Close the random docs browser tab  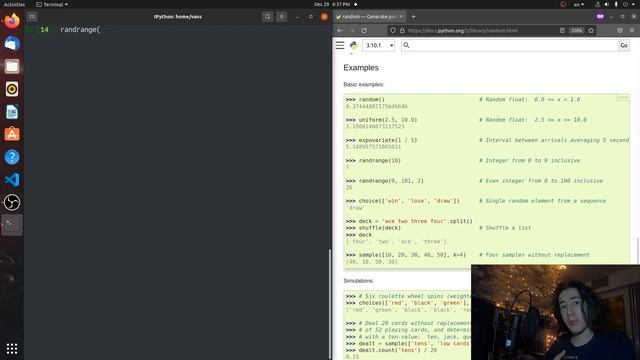click(x=401, y=16)
